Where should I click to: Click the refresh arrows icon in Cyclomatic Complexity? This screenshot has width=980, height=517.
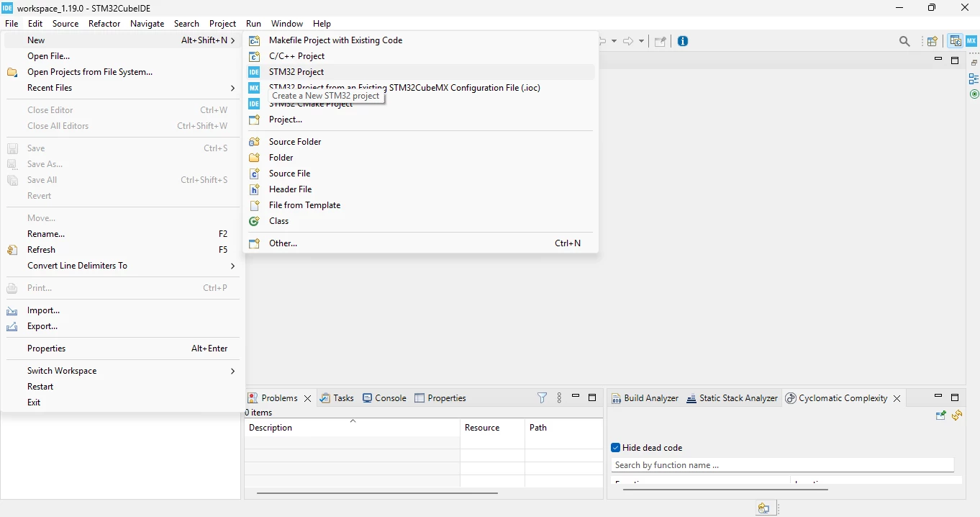pos(957,415)
